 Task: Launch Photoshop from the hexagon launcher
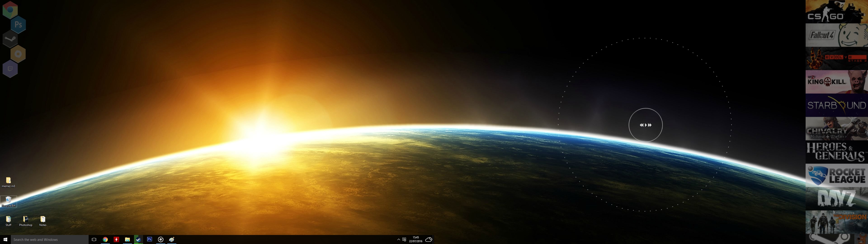[x=18, y=25]
